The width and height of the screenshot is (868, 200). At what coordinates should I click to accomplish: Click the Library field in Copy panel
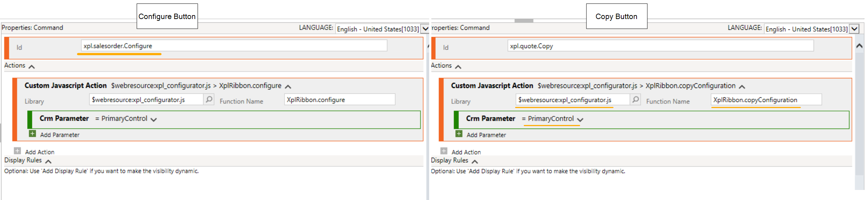pyautogui.click(x=572, y=99)
